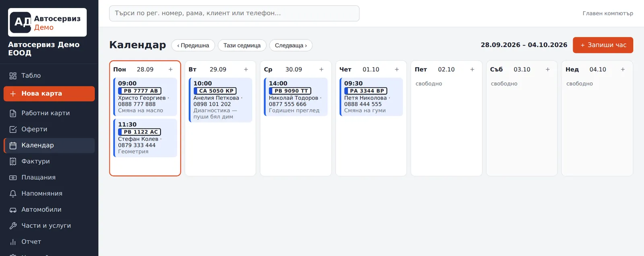Open Отчет via bar chart icon
Screen dimensions: 644x256
point(13,242)
